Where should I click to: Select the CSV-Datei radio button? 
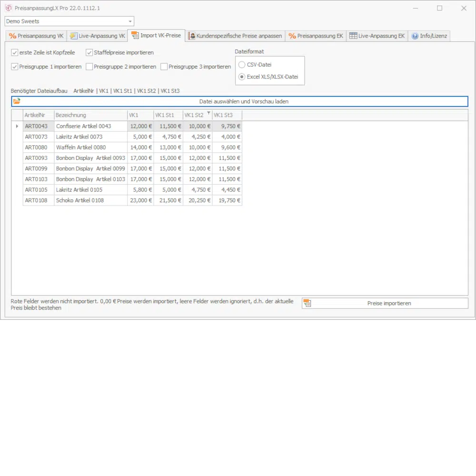[242, 65]
